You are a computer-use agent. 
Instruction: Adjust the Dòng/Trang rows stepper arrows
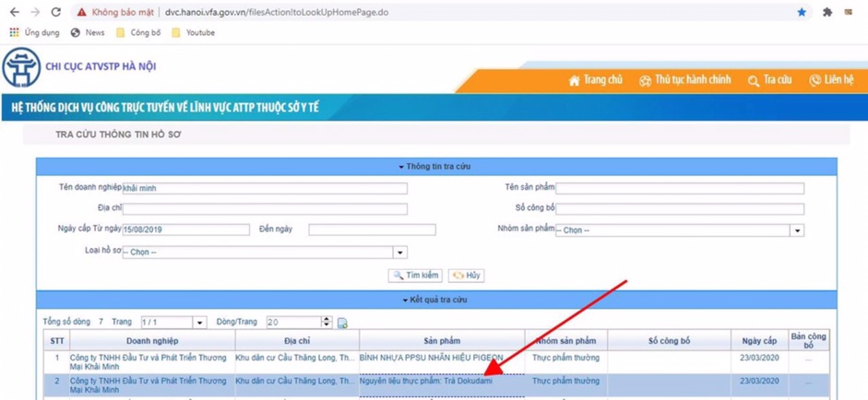click(x=326, y=322)
